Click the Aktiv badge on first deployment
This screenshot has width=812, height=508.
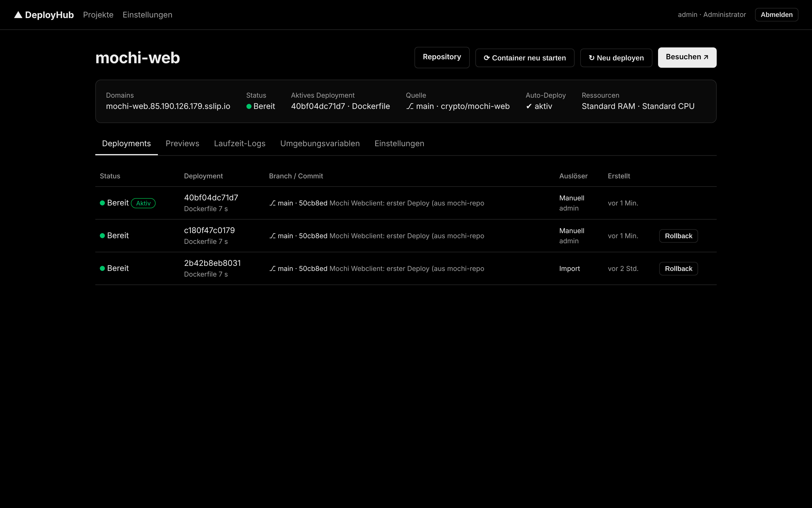pyautogui.click(x=143, y=203)
